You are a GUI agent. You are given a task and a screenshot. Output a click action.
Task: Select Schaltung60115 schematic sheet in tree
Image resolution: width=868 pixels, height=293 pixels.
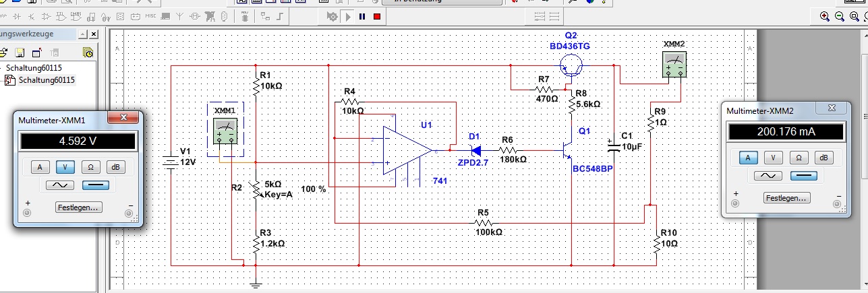[x=47, y=79]
